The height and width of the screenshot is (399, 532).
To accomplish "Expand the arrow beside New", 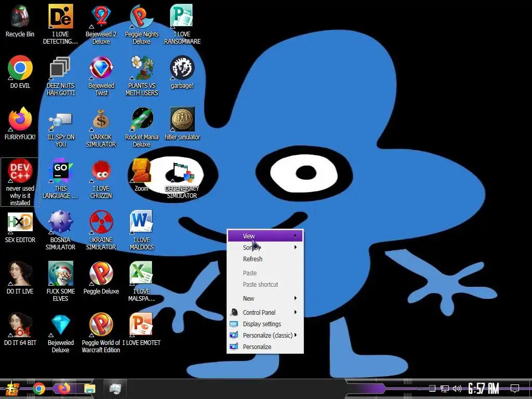I will (x=296, y=298).
